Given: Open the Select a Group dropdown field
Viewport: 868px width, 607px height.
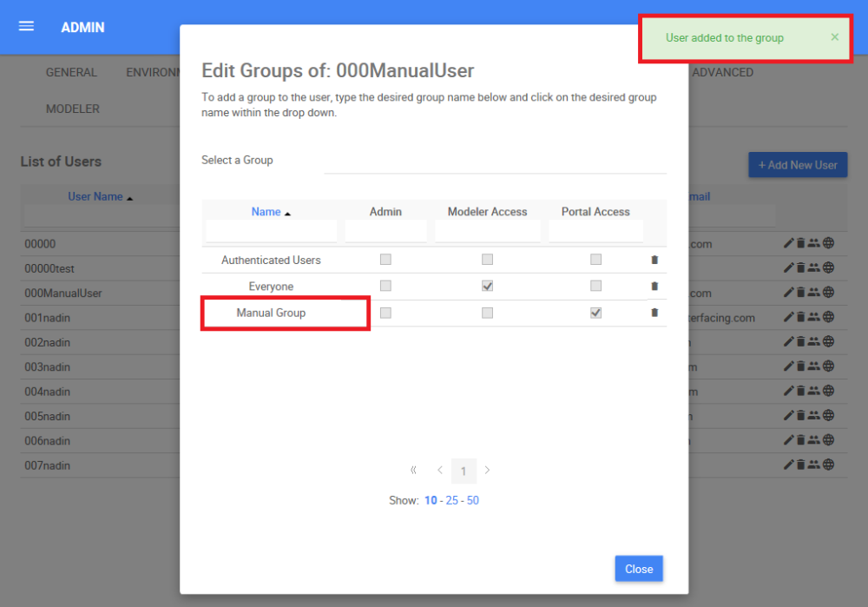Looking at the screenshot, I should point(495,162).
